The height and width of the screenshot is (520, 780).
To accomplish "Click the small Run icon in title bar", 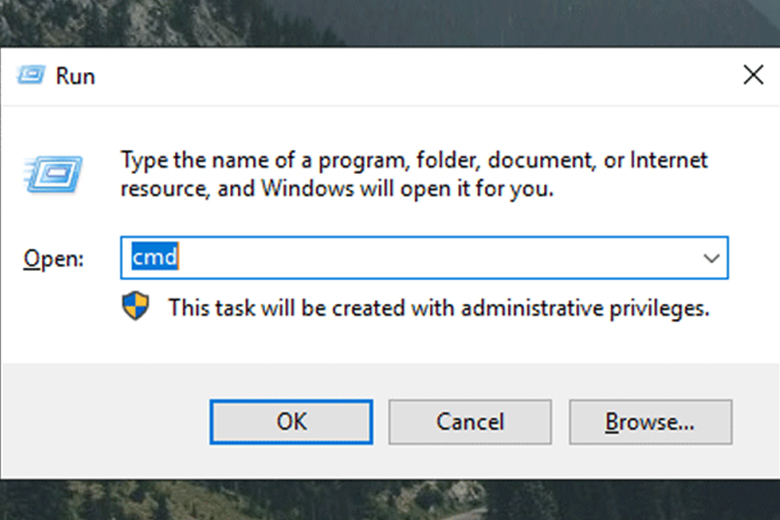I will tap(32, 75).
